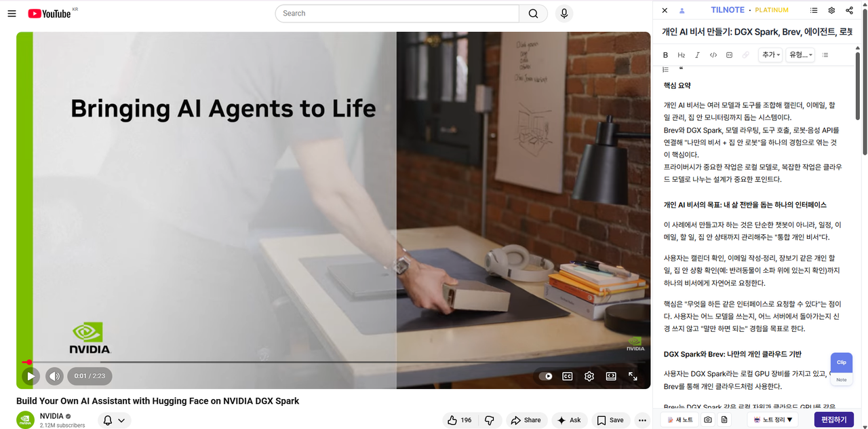Toggle the autoplay switch in the player
This screenshot has height=429, width=868.
545,376
